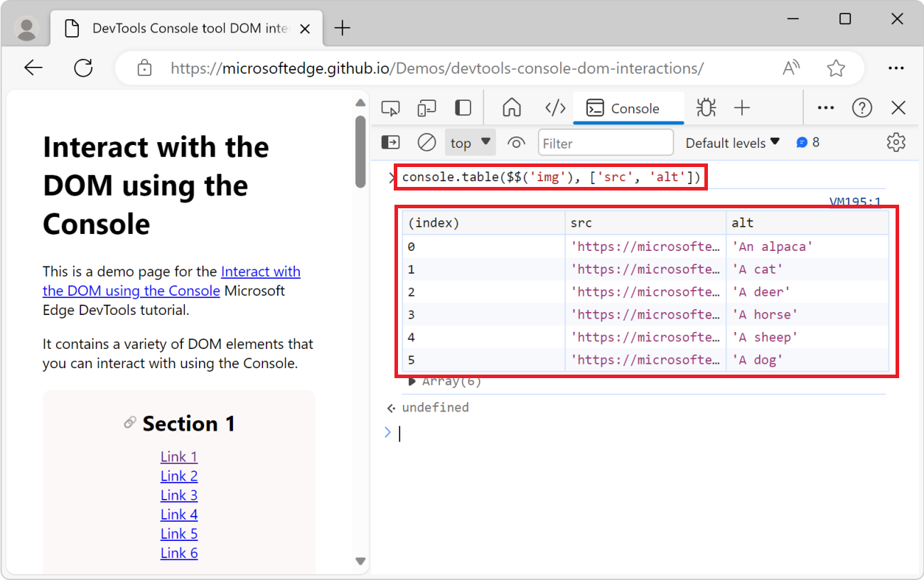The width and height of the screenshot is (924, 580).
Task: Add a new DevTools tool with plus icon
Action: [x=742, y=107]
